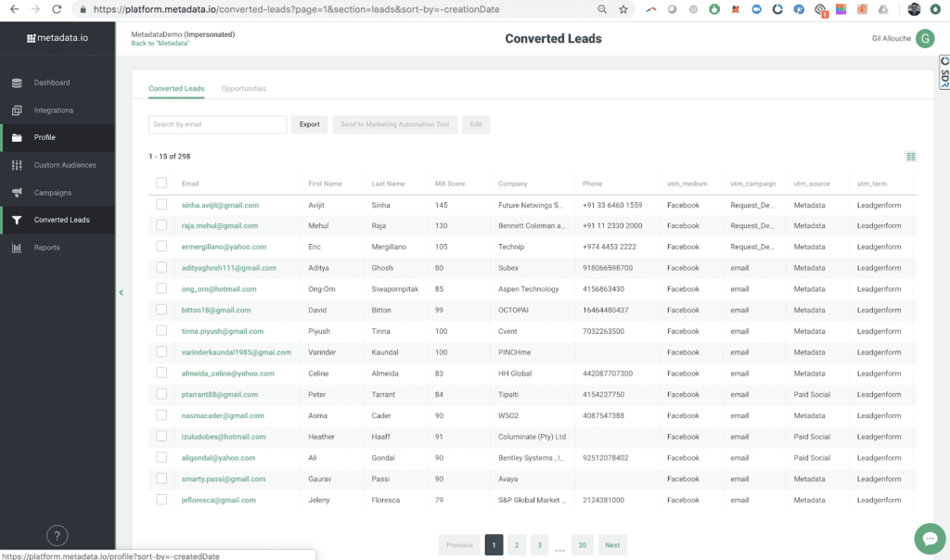Click the Search by email field

(217, 125)
